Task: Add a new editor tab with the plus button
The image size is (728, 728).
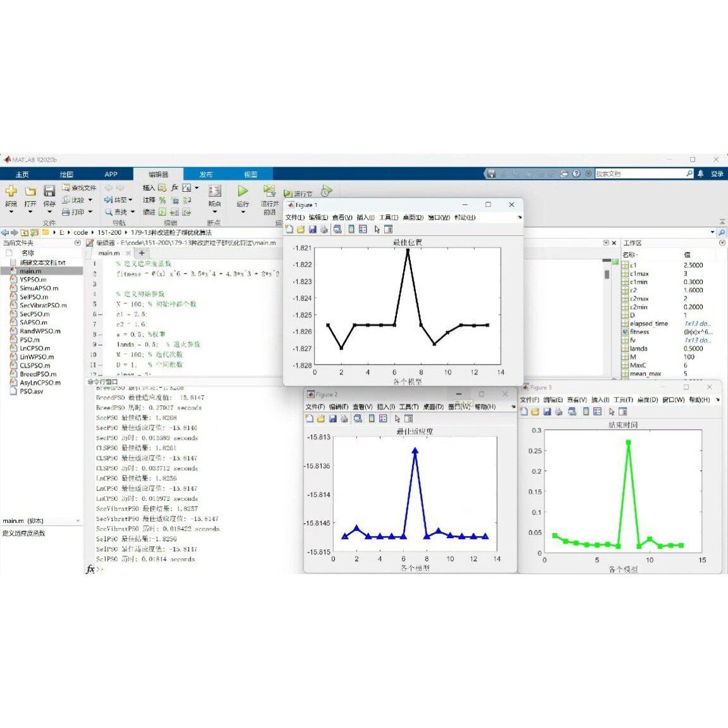Action: coord(142,253)
